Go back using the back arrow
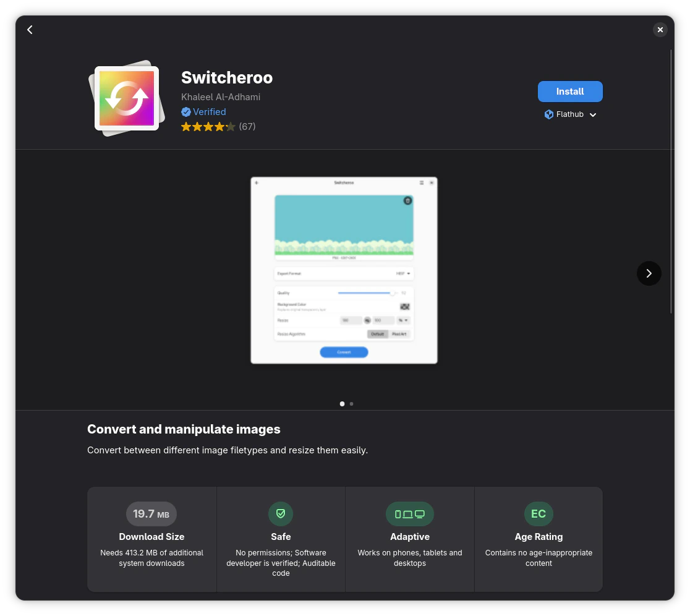 click(30, 30)
